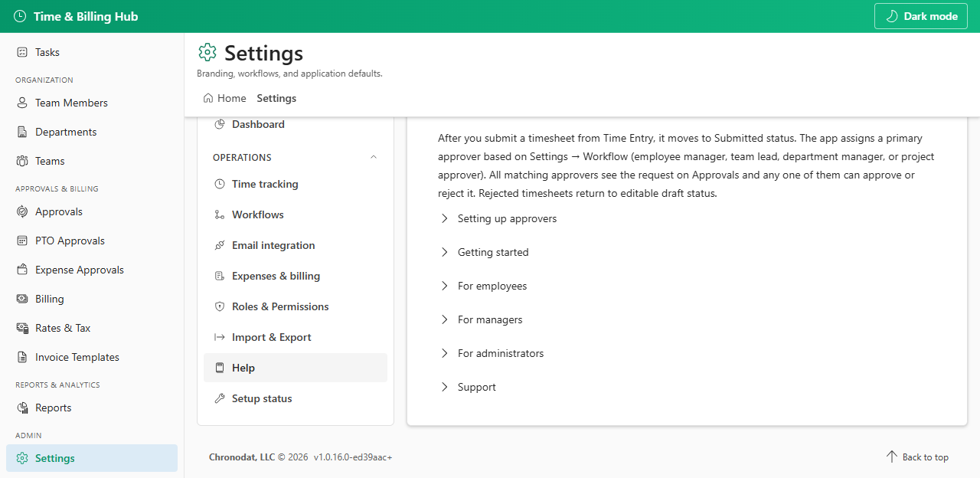Click the clock logo icon in header
This screenshot has width=980, height=478.
click(20, 16)
